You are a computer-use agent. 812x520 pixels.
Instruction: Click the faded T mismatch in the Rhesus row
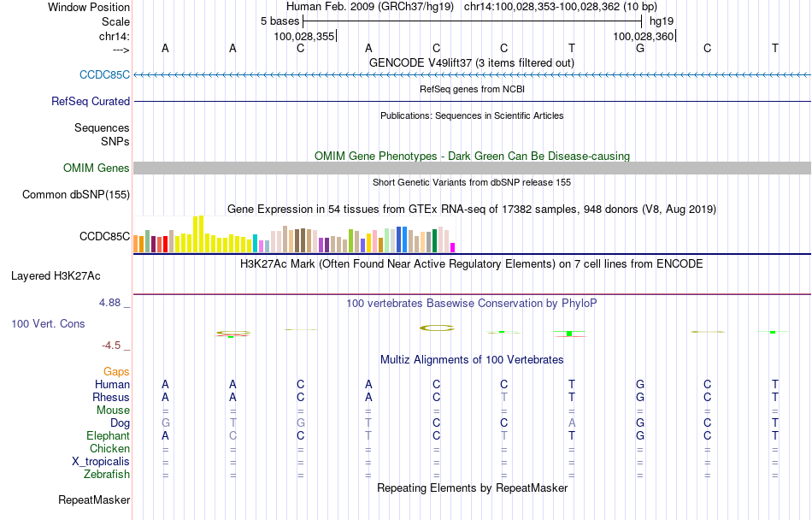tap(504, 397)
